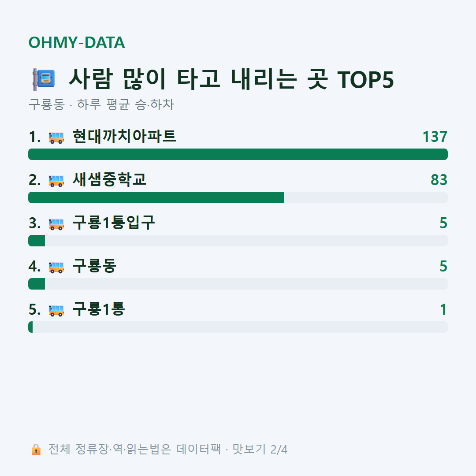Select the 구룡1통입구 stop name
This screenshot has height=476, width=476.
point(114,223)
